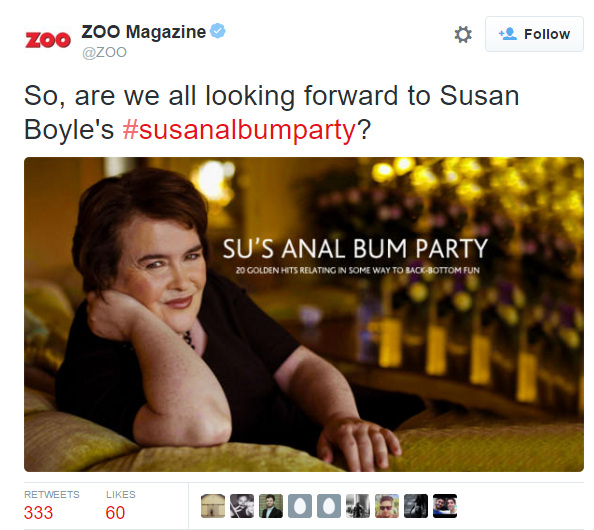Open the gear settings icon
The height and width of the screenshot is (530, 594).
(x=463, y=34)
